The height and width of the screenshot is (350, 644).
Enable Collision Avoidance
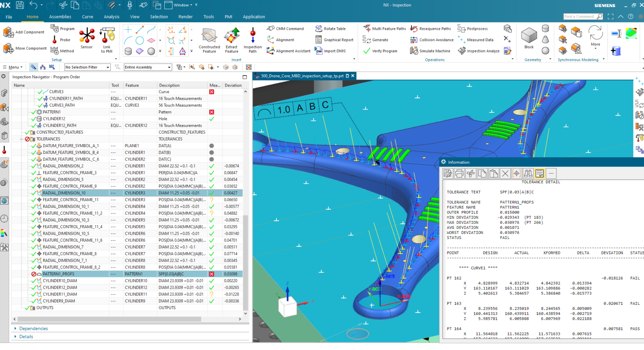click(432, 39)
